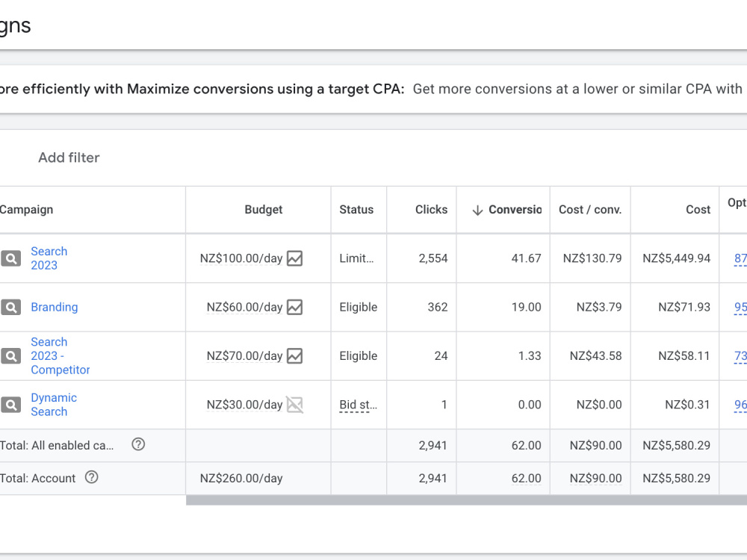This screenshot has width=747, height=560.
Task: Open budget simulator icon for Branding campaign
Action: (x=294, y=307)
